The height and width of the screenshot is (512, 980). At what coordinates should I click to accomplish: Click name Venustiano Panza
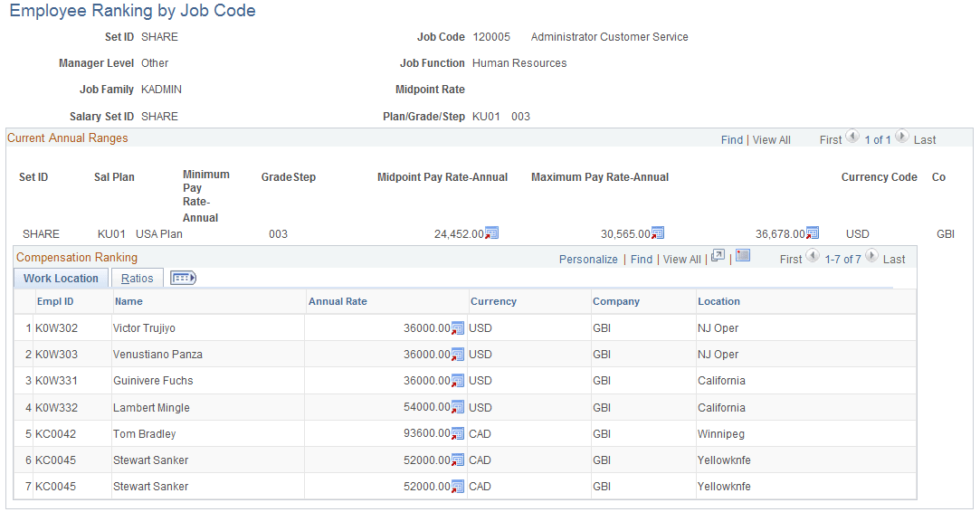coord(157,355)
